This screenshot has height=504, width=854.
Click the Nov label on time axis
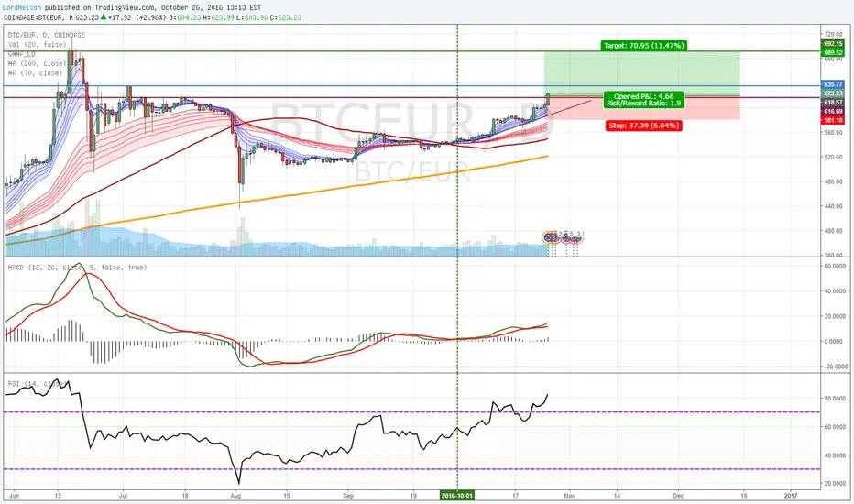[x=569, y=496]
